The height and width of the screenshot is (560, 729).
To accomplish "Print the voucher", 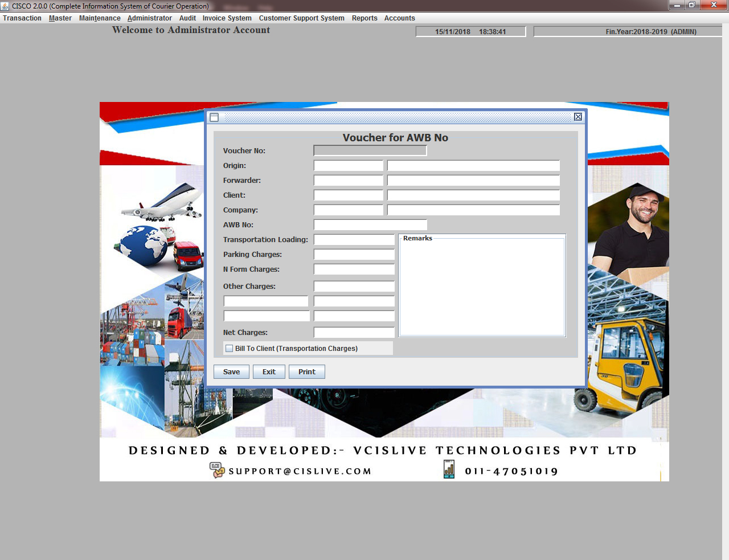I will pyautogui.click(x=307, y=372).
